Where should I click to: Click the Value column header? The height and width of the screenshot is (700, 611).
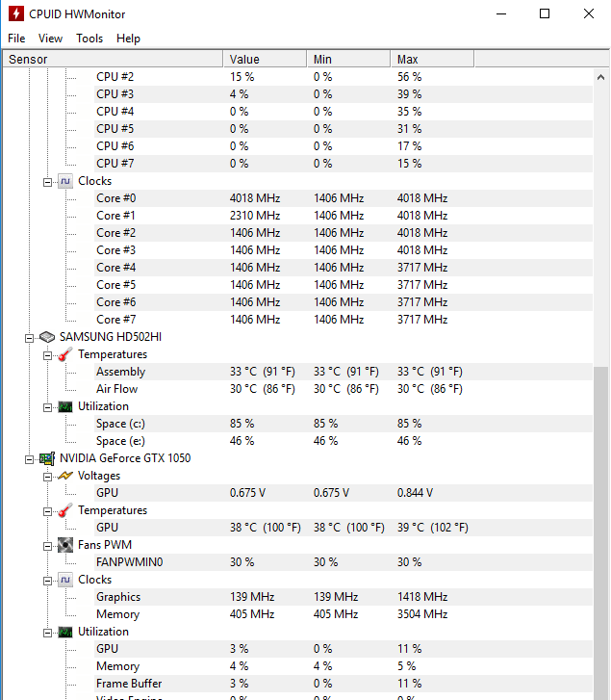[x=265, y=60]
